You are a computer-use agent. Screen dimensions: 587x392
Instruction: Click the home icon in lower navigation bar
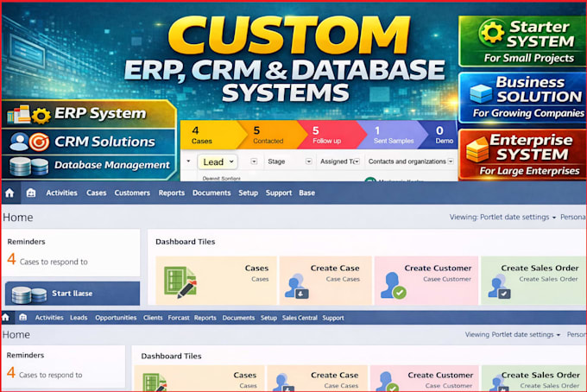pyautogui.click(x=6, y=318)
